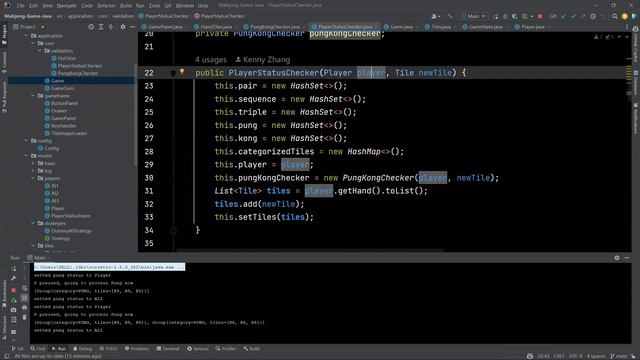
Task: Select TileImageLoader in project tree
Action: 66,133
